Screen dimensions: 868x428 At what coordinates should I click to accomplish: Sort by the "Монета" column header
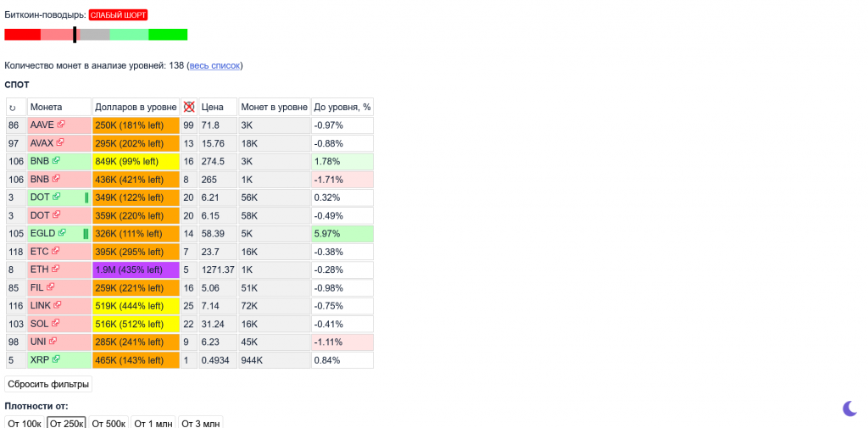(46, 107)
